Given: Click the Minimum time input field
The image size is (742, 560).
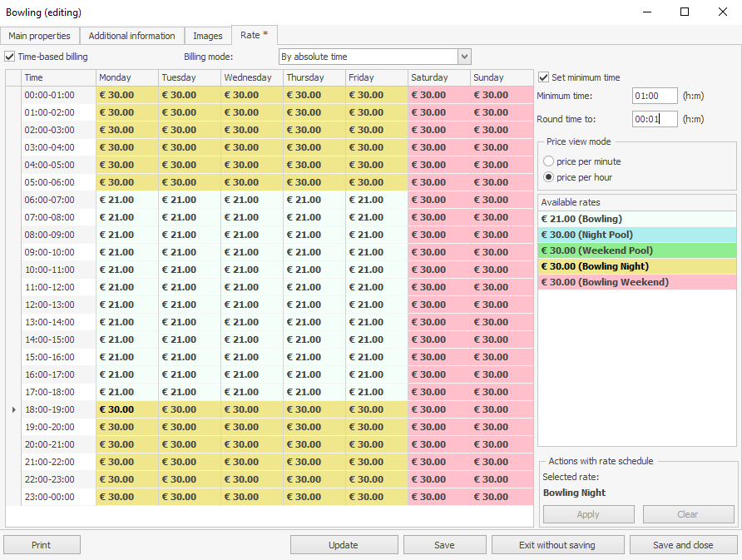Looking at the screenshot, I should pos(654,96).
